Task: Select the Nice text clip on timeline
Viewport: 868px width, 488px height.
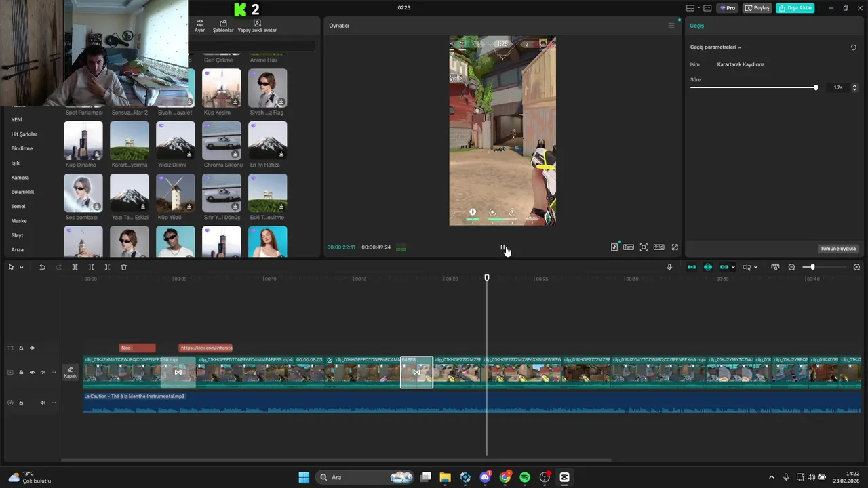Action: (x=137, y=348)
